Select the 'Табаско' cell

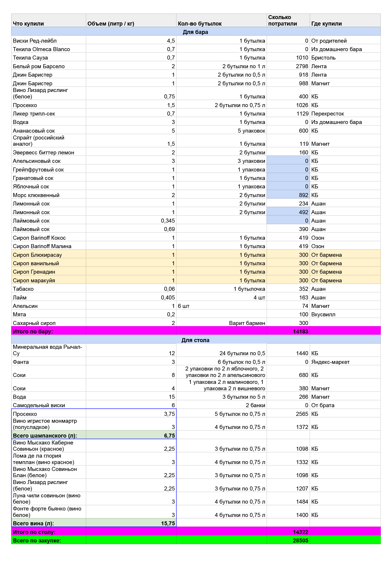[x=49, y=288]
